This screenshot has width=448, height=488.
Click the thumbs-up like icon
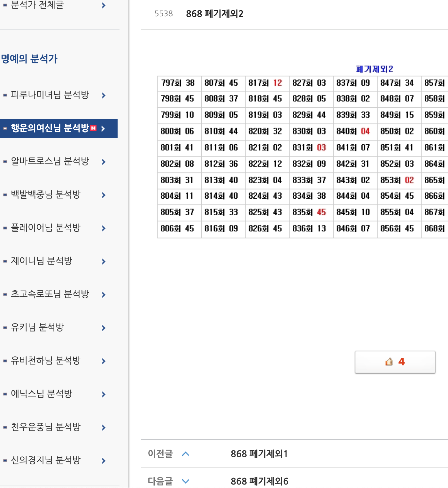pyautogui.click(x=389, y=362)
